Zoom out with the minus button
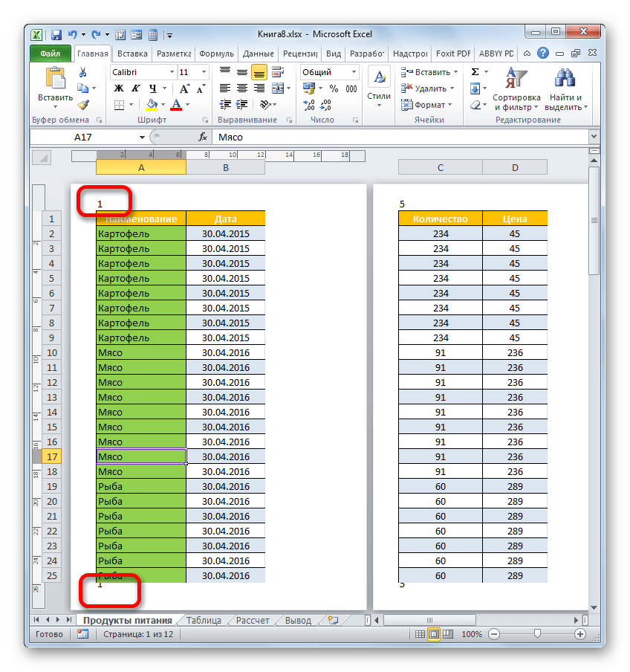The width and height of the screenshot is (630, 672). tap(494, 634)
